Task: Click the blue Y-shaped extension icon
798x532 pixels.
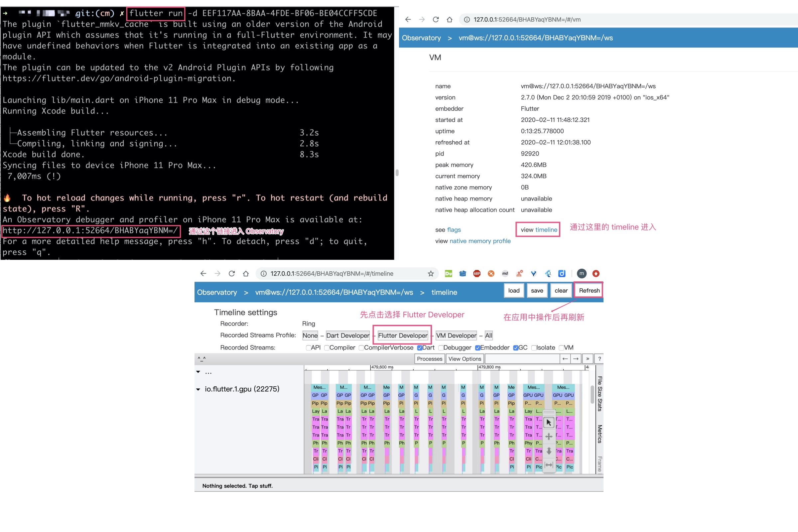Action: (533, 273)
